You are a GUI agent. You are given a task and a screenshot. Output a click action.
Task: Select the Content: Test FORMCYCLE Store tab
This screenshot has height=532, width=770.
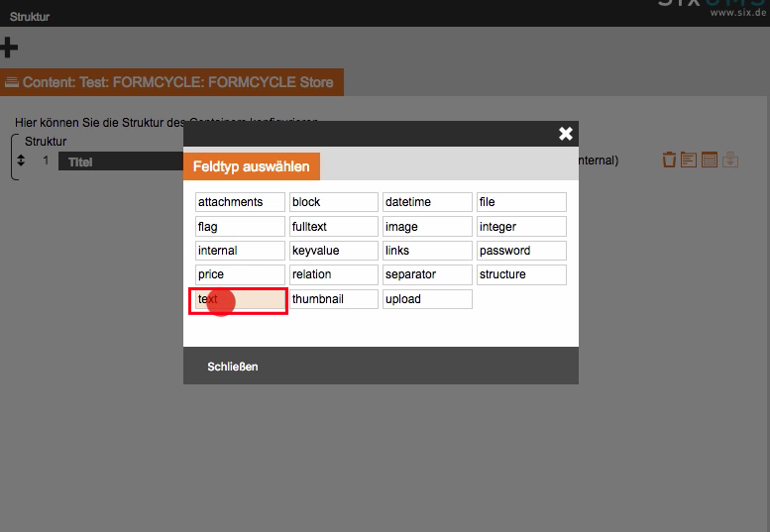click(171, 82)
